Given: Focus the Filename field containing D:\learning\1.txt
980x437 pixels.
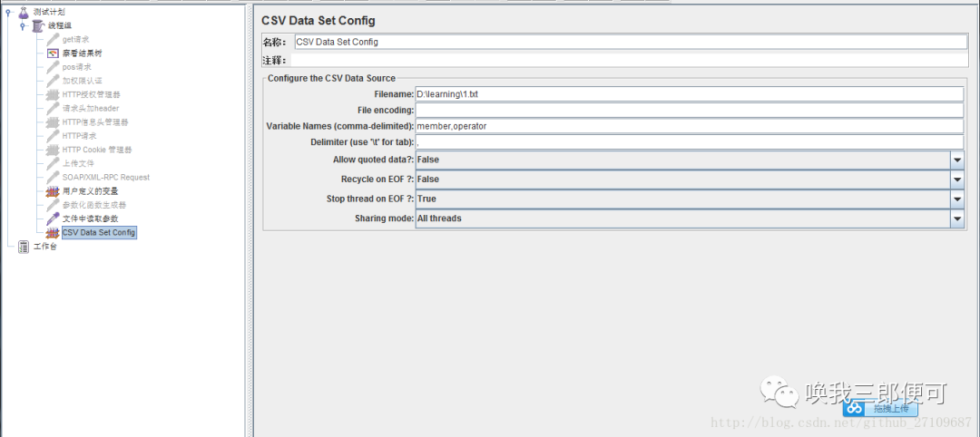Looking at the screenshot, I should (690, 94).
